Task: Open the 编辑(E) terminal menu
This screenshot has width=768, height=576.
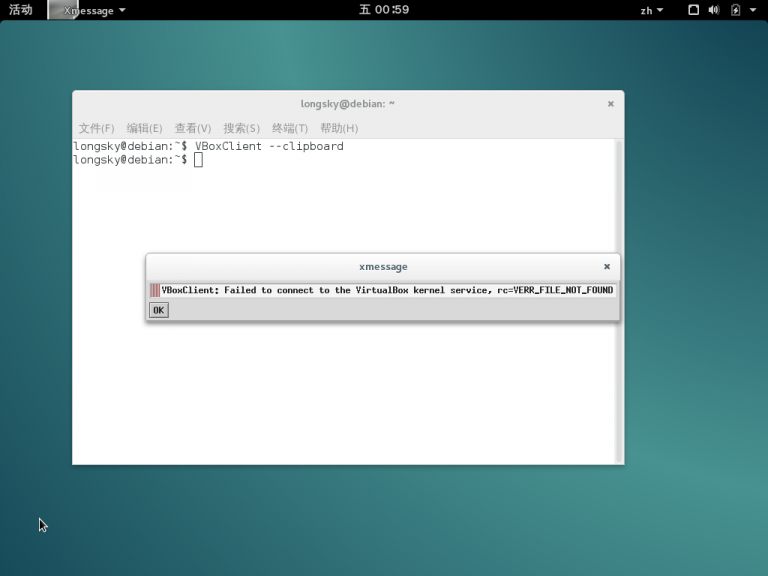Action: [x=144, y=128]
